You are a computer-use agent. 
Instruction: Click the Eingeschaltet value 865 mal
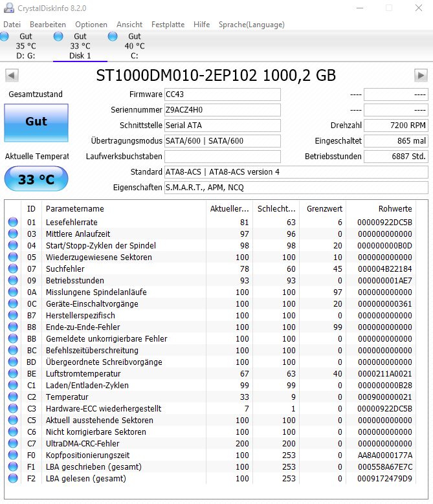tap(396, 141)
